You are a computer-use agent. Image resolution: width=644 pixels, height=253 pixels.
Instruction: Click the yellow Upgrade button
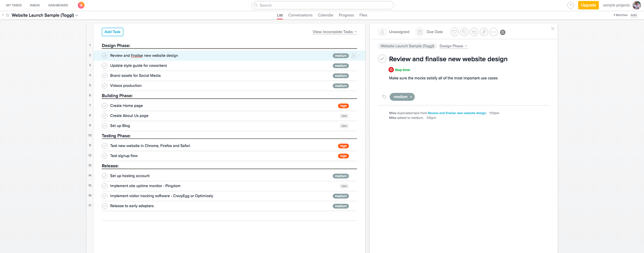(x=588, y=5)
